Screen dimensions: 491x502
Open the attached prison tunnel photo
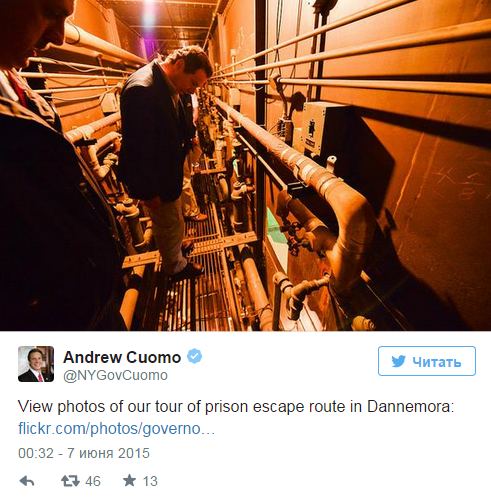click(x=245, y=165)
